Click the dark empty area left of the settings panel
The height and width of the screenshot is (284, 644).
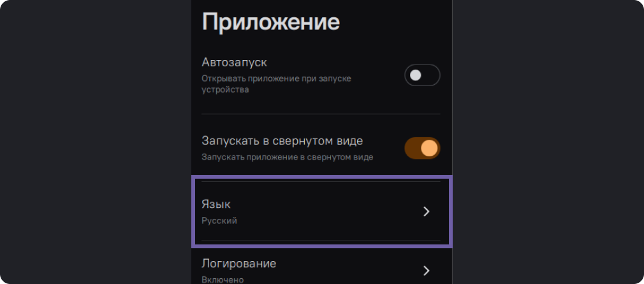point(96,140)
